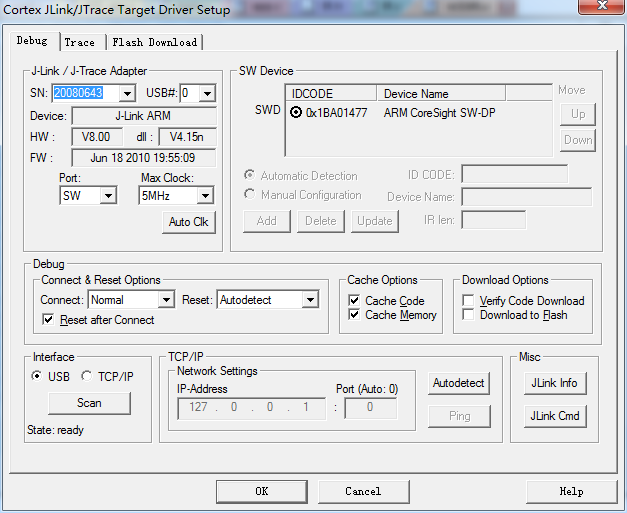627x513 pixels.
Task: Click the ARM CoreSight SW-DP entry
Action: pos(439,113)
